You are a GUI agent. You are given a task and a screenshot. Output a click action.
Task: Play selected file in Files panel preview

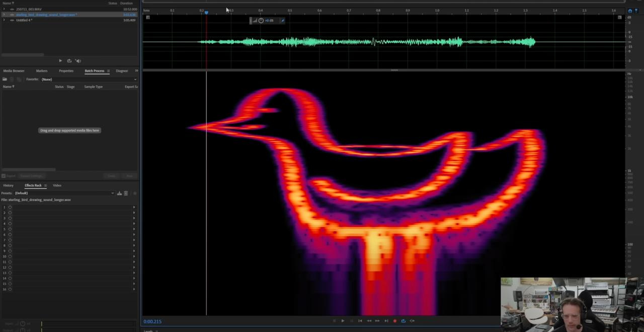click(60, 61)
